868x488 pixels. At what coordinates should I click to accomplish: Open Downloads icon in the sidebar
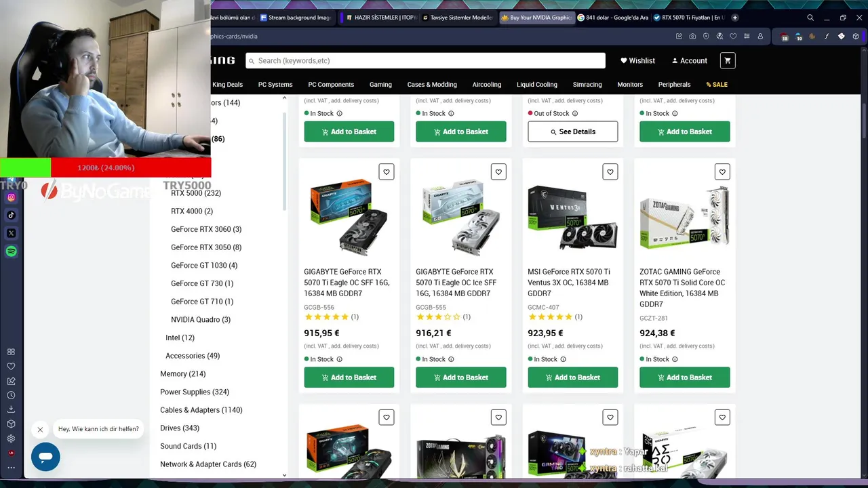[x=11, y=409]
